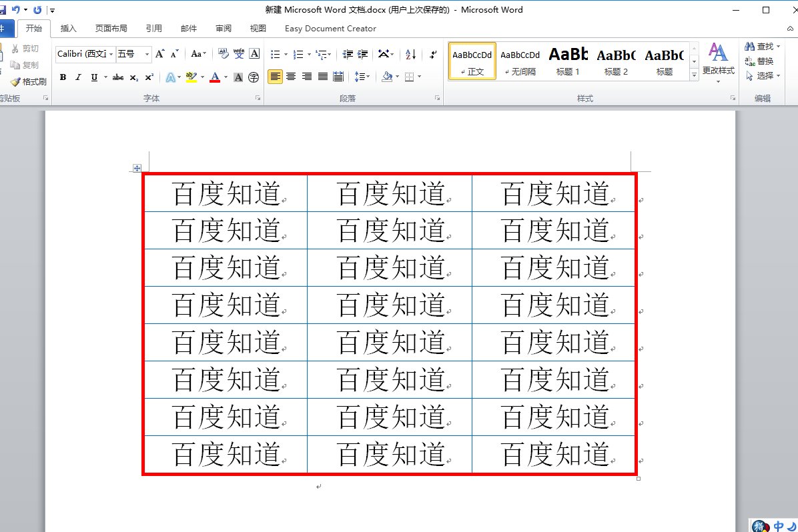Toggle Bold formatting
Screen dimensions: 798x532
[x=62, y=77]
